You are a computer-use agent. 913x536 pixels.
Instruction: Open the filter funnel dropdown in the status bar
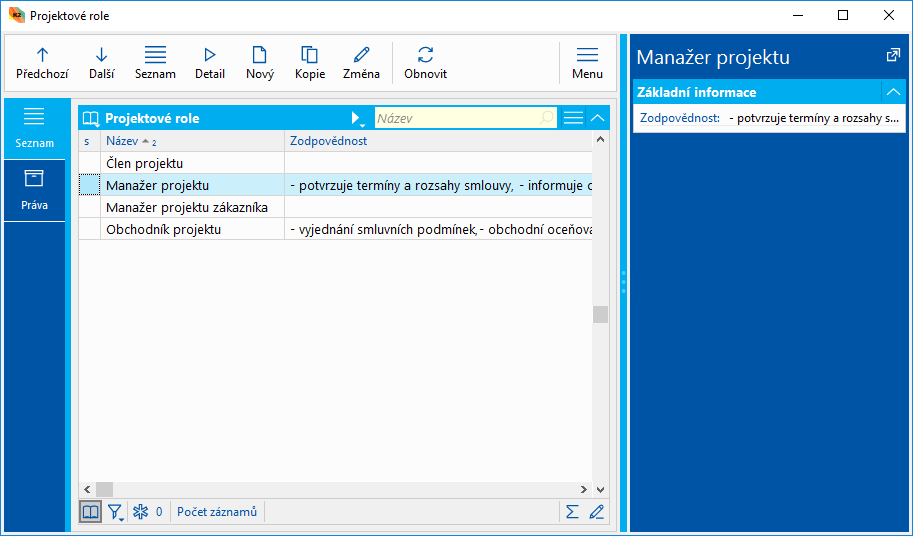[x=116, y=512]
